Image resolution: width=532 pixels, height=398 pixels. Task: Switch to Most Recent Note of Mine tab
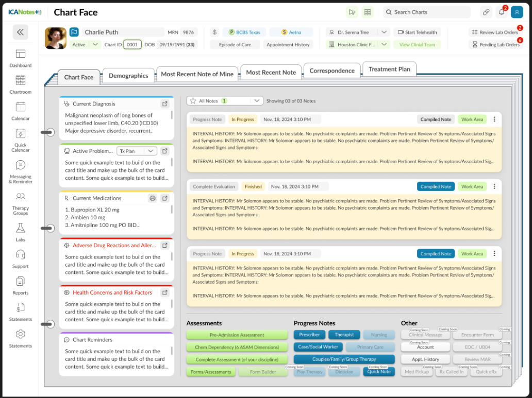(197, 74)
